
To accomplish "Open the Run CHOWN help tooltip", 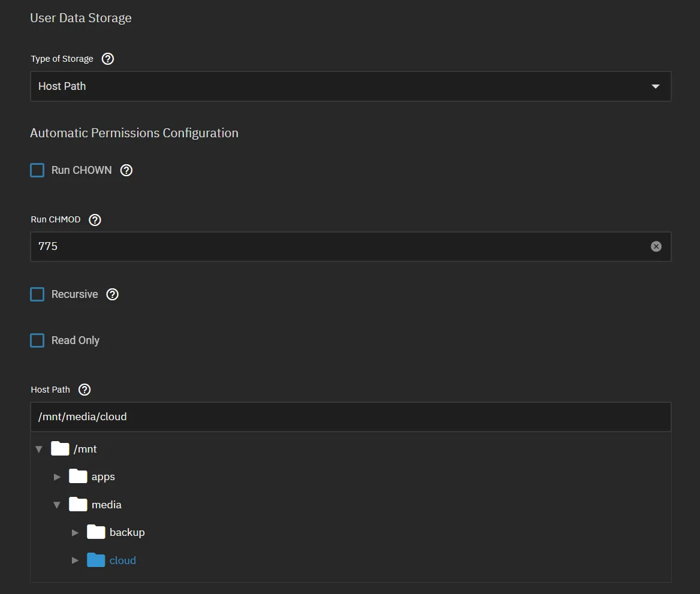I will point(126,170).
